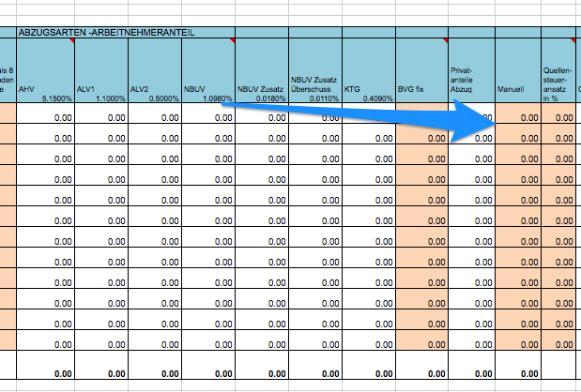Select the bold total cell in KTG column
Screen dimensions: 581x392
point(369,373)
